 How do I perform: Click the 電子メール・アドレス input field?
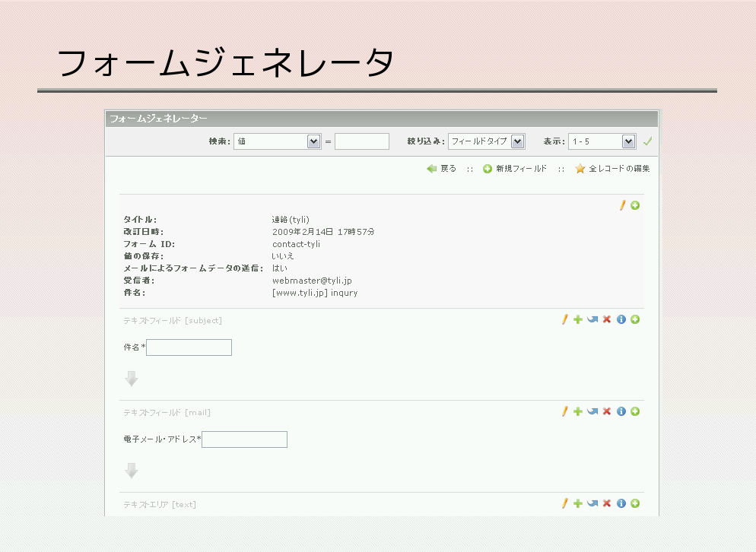244,439
